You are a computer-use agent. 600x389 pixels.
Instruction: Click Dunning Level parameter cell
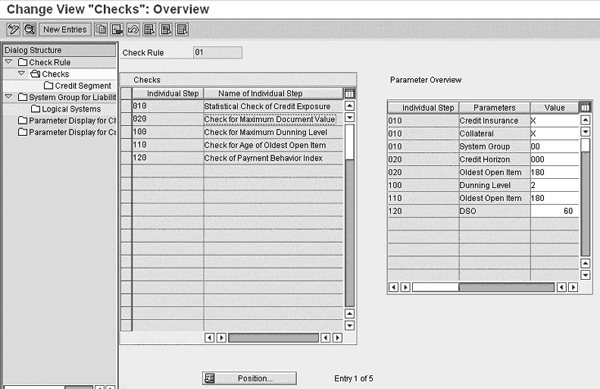click(x=494, y=185)
